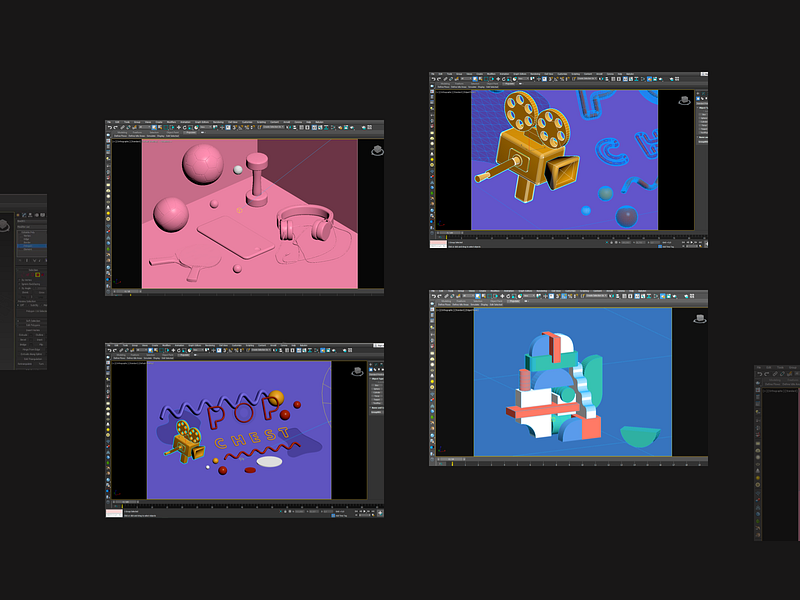Open reference coordinate dropdown in pink scene window

206,128
